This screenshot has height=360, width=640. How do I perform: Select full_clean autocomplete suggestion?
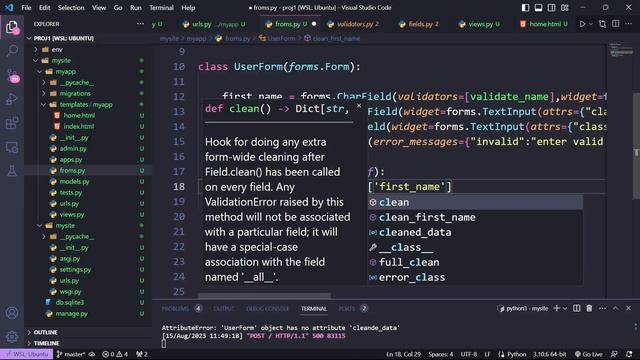[x=475, y=262]
